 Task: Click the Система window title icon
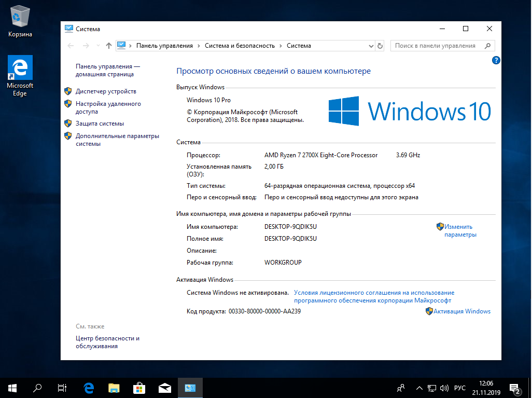pos(69,29)
